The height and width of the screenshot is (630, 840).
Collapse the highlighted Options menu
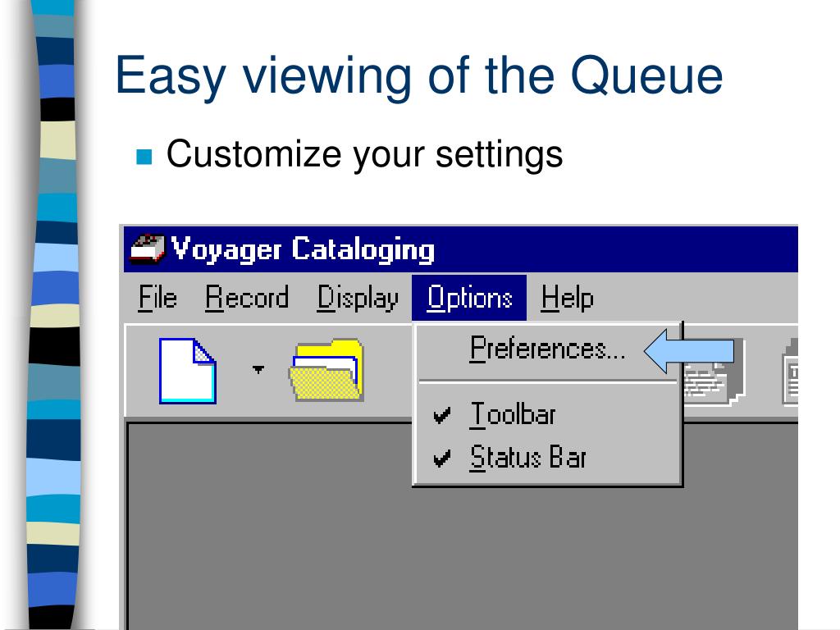click(x=469, y=298)
